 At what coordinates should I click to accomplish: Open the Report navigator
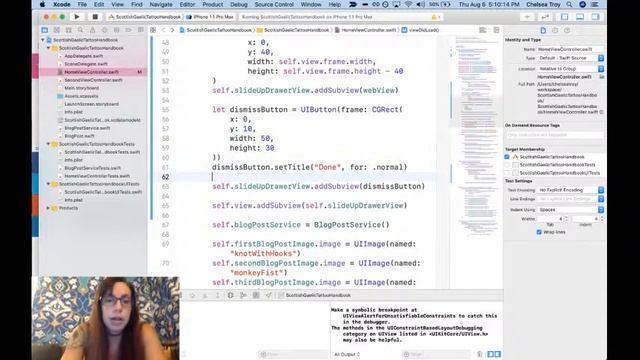click(140, 30)
